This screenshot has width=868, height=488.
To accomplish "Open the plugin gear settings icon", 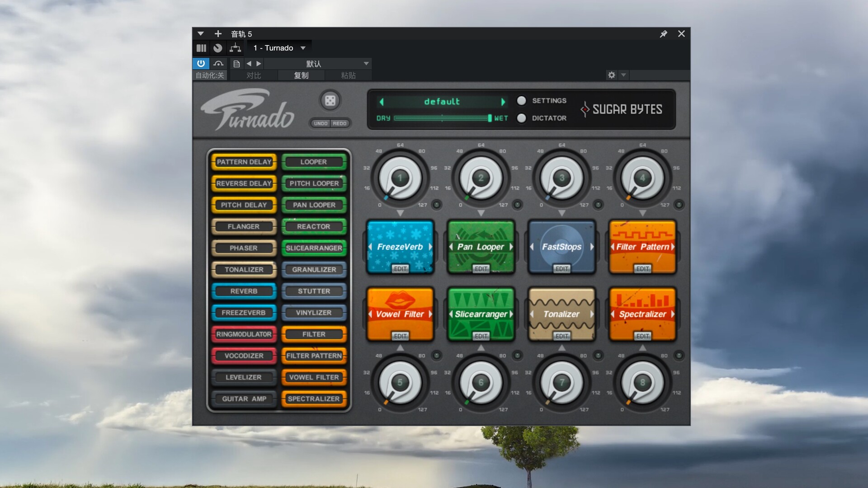I will pyautogui.click(x=611, y=75).
